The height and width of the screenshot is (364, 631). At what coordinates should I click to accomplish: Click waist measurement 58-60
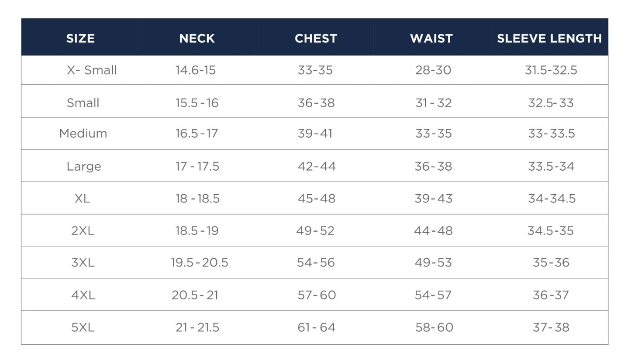[x=434, y=328]
